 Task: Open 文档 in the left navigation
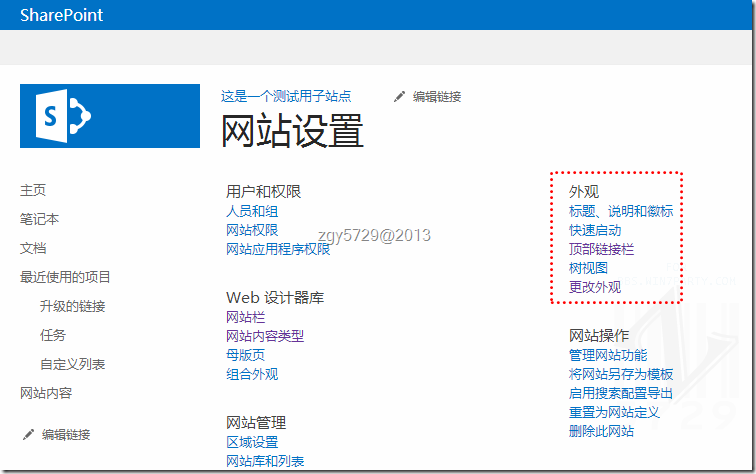33,248
